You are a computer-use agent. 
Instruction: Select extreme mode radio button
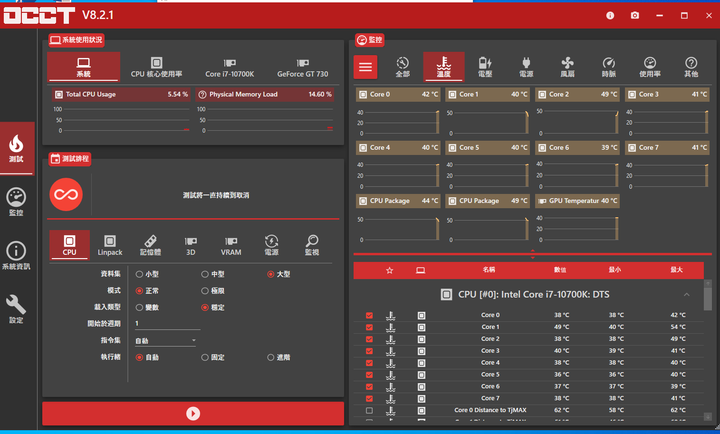tap(205, 291)
